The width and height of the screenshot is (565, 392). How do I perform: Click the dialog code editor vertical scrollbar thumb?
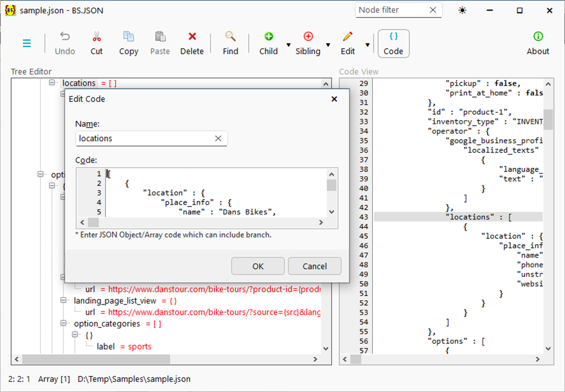(332, 185)
